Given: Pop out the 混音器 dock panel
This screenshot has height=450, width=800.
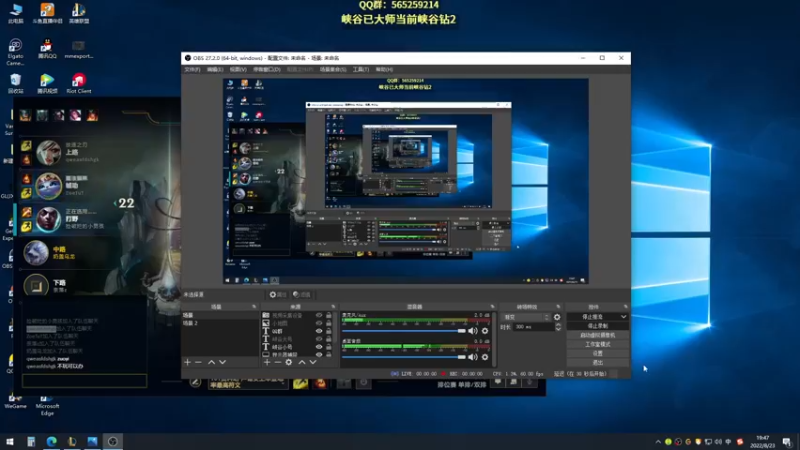Looking at the screenshot, I should coord(492,307).
